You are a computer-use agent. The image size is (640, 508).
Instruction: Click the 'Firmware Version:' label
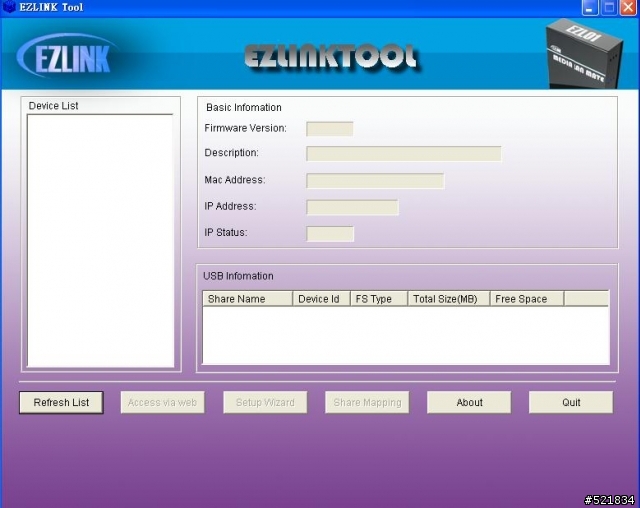(245, 128)
